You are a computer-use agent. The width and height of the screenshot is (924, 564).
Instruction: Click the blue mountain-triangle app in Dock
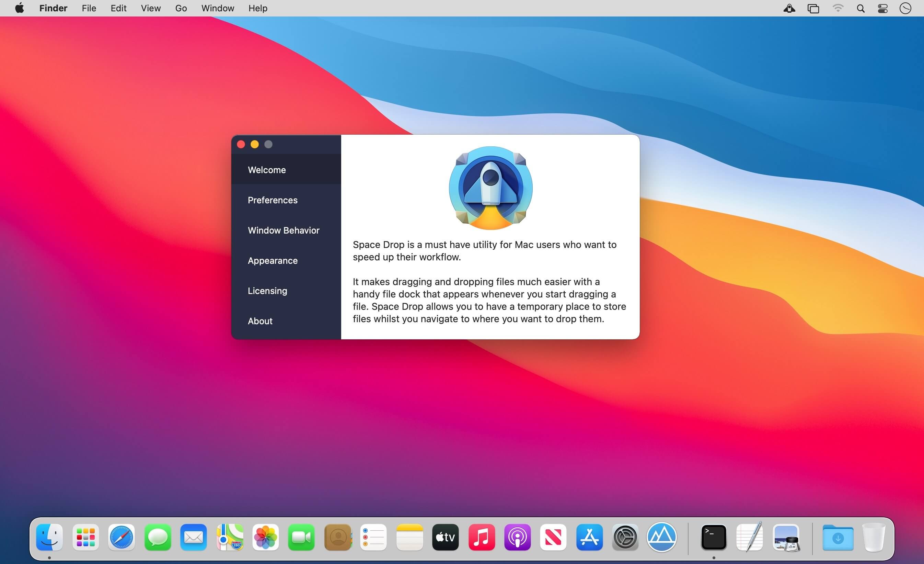pyautogui.click(x=661, y=537)
